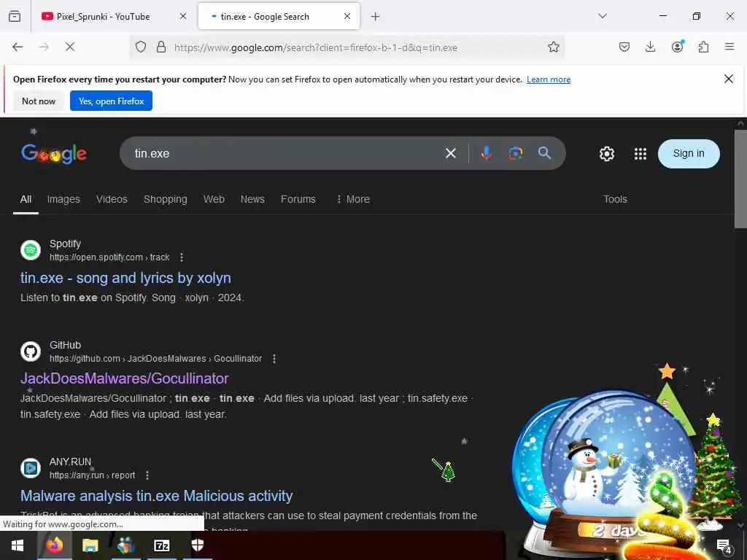747x560 pixels.
Task: Expand the More search filters menu
Action: click(353, 200)
